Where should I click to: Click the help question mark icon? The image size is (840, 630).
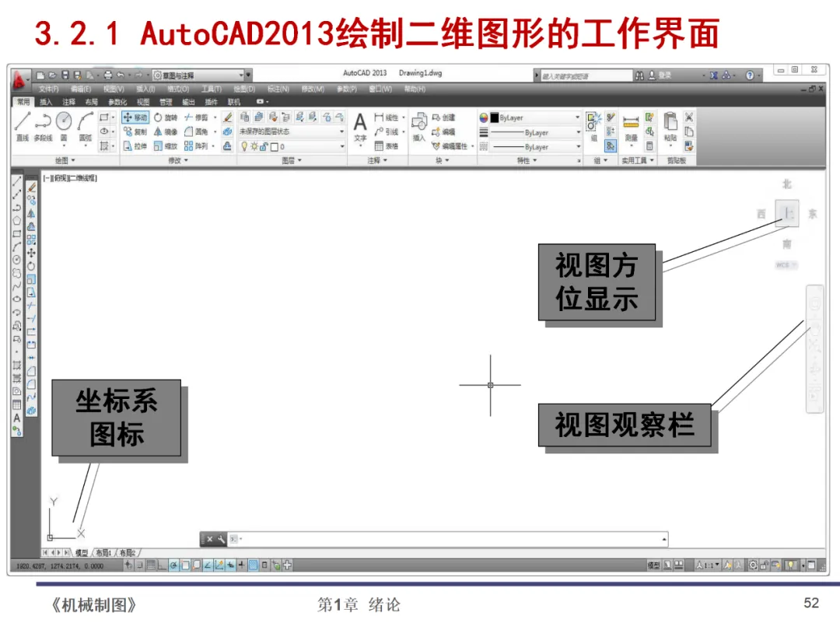750,75
